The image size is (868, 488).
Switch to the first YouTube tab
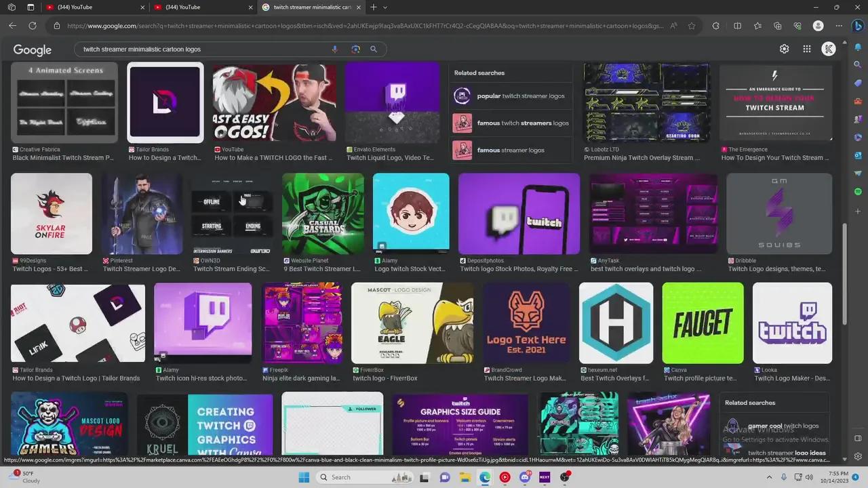tap(94, 7)
